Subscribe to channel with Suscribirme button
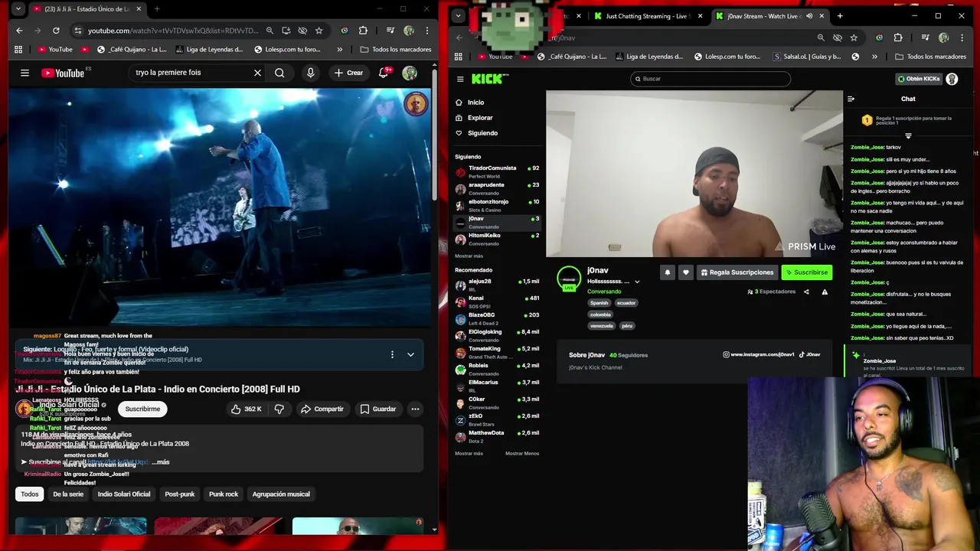Screen dimensions: 980x551 click(x=142, y=409)
